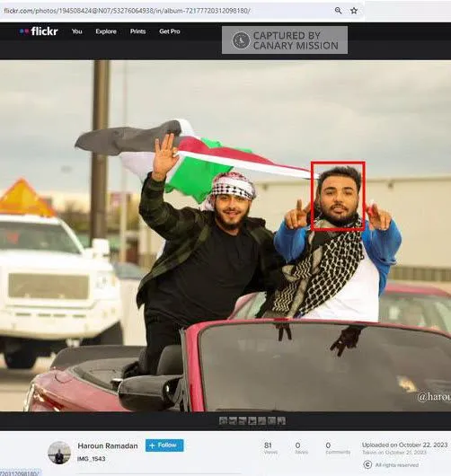The image size is (451, 476).
Task: Click the Flickr URL in address bar
Action: coord(128,11)
